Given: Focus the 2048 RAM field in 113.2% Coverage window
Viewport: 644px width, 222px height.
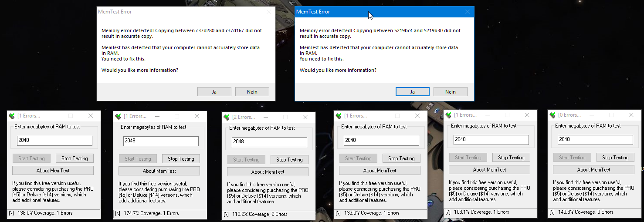Looking at the screenshot, I should tap(269, 142).
